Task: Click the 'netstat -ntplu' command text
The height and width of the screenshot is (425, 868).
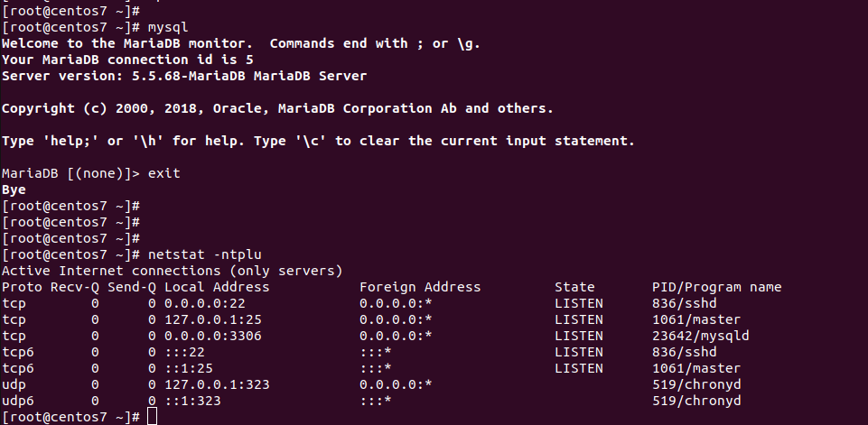Action: (204, 254)
